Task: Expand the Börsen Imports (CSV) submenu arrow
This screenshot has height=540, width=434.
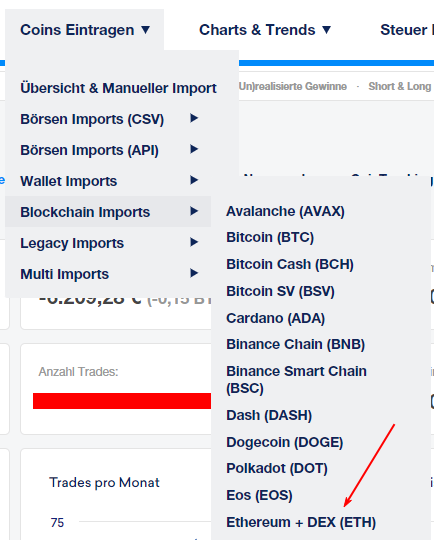Action: 194,118
